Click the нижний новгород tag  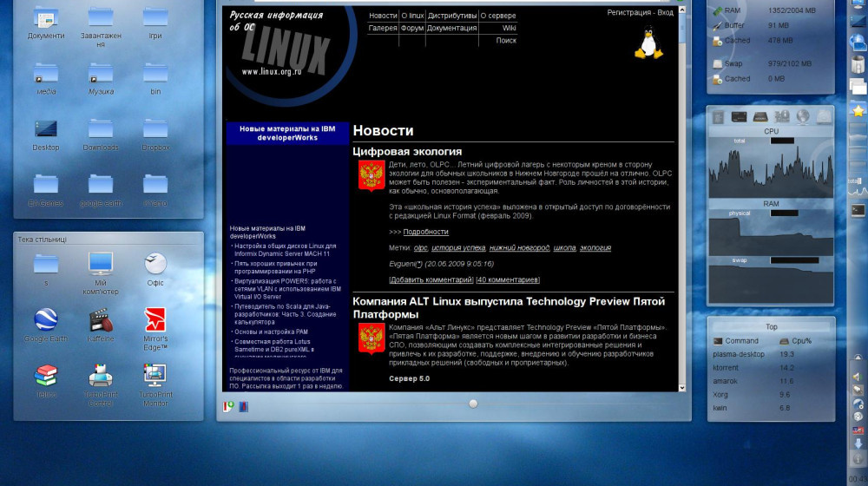519,247
